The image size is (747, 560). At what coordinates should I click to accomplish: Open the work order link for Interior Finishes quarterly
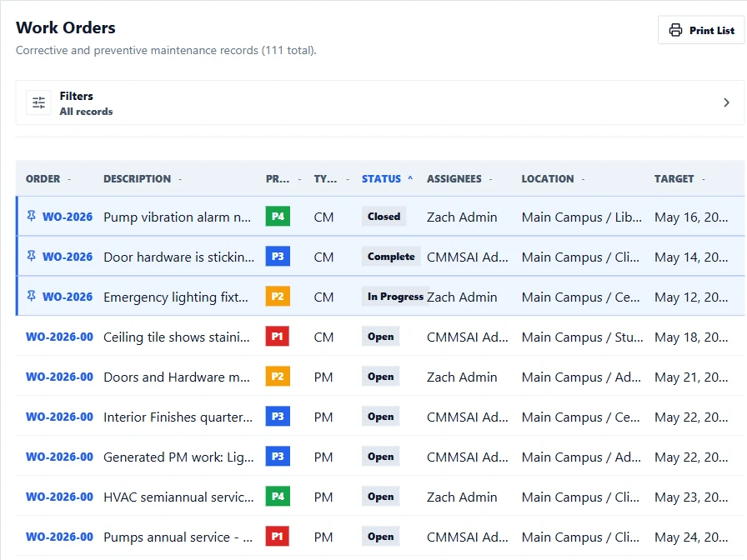click(59, 417)
